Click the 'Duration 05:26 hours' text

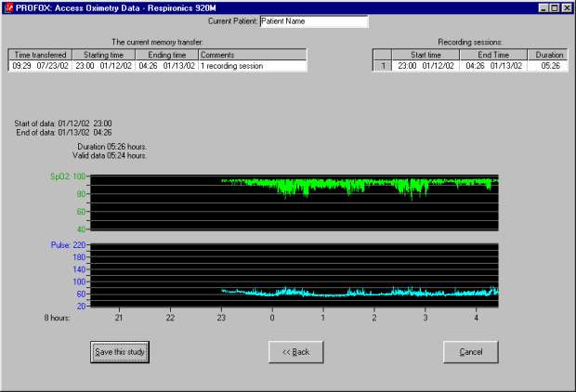click(112, 146)
